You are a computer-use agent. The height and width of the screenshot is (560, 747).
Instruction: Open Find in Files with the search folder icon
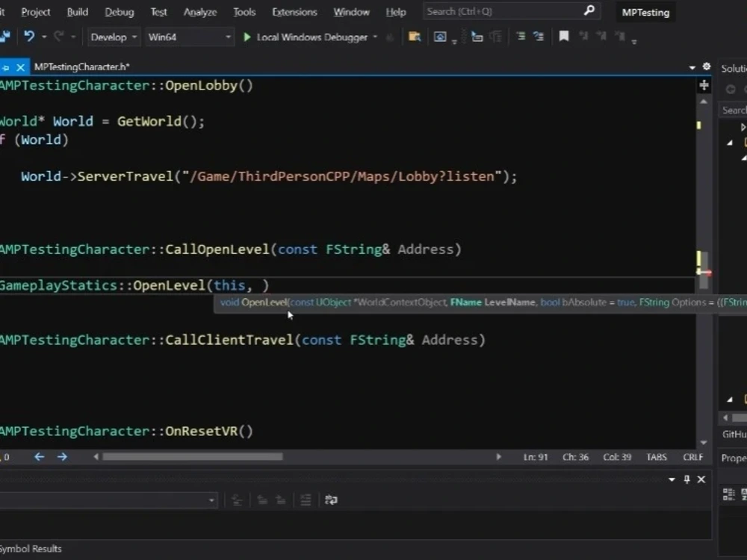415,36
